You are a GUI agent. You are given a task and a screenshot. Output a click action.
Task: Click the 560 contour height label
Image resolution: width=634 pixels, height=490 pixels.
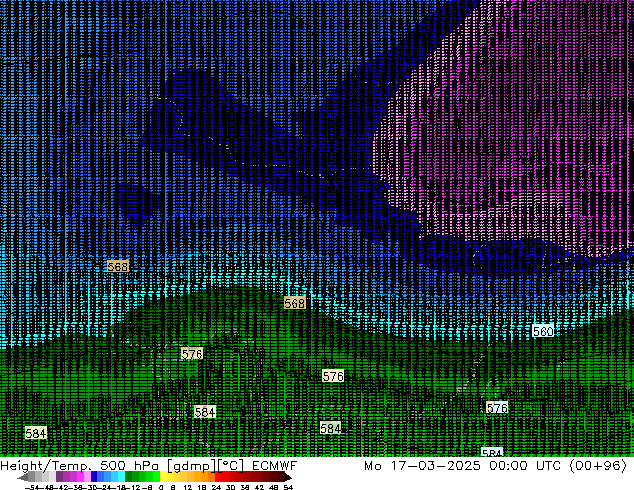[543, 332]
